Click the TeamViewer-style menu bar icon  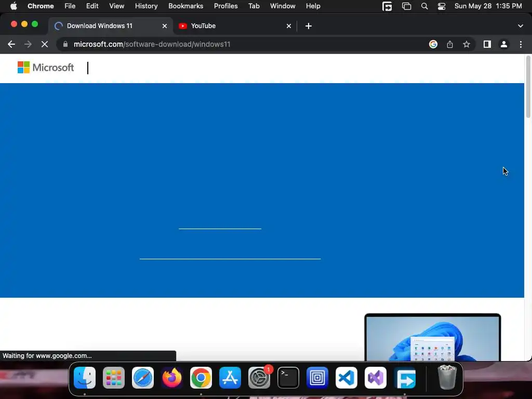pos(387,6)
